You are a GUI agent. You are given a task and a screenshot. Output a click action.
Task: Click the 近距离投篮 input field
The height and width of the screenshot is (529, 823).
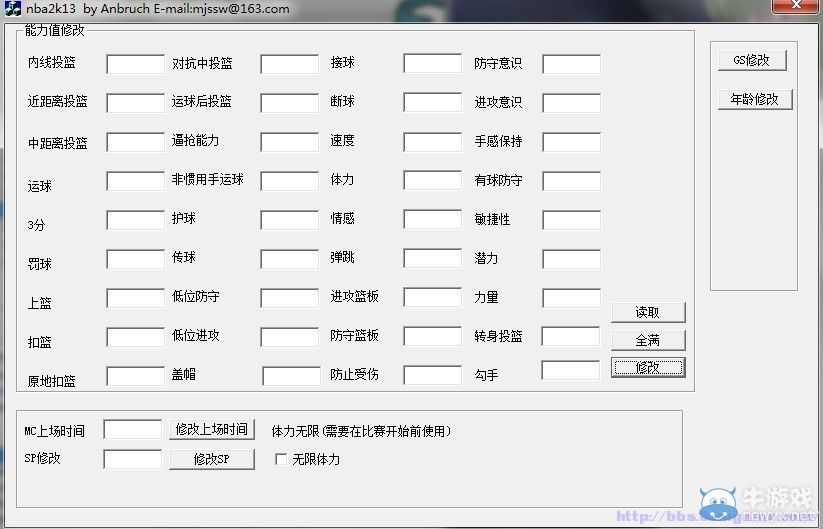[135, 103]
